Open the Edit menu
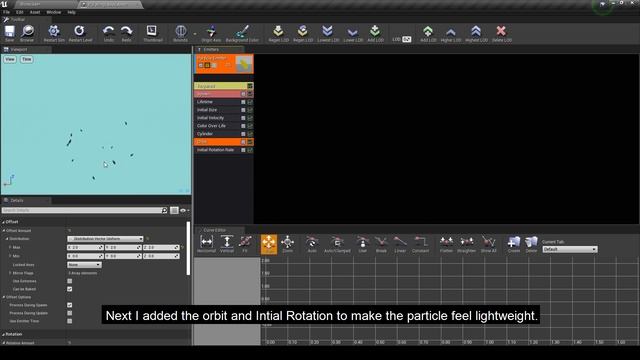640x360 pixels. tap(20, 12)
